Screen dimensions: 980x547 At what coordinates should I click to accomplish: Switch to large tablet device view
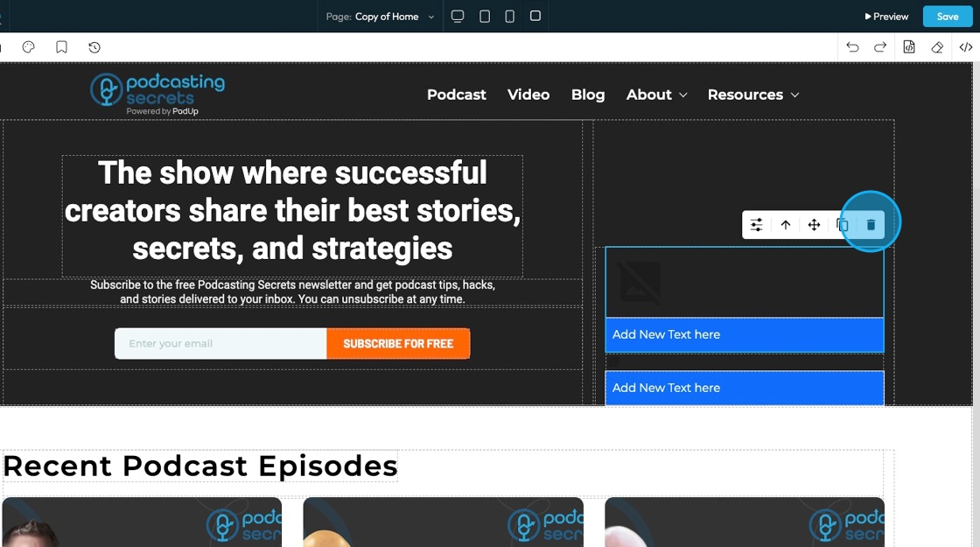click(485, 17)
